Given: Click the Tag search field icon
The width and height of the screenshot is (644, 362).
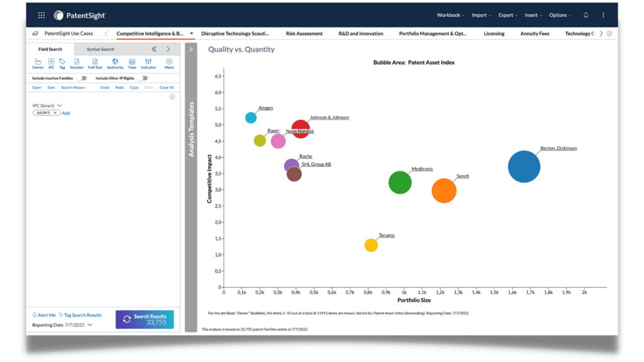Looking at the screenshot, I should tap(62, 62).
